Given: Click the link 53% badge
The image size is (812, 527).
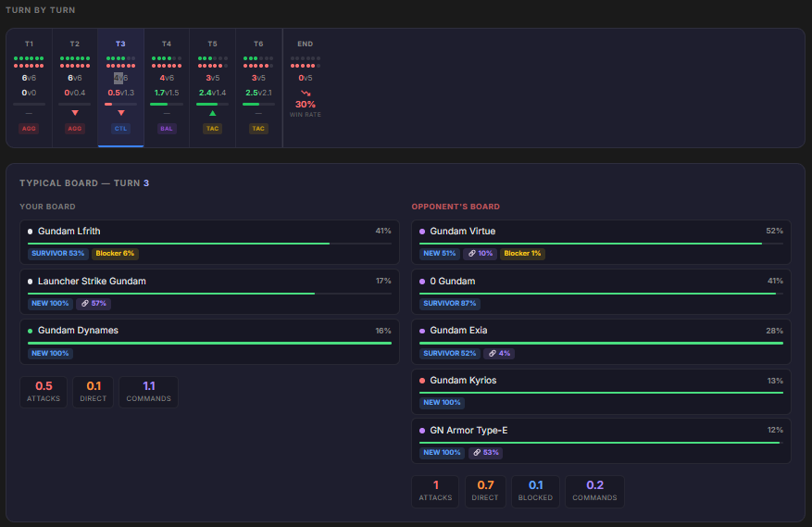Looking at the screenshot, I should [486, 452].
